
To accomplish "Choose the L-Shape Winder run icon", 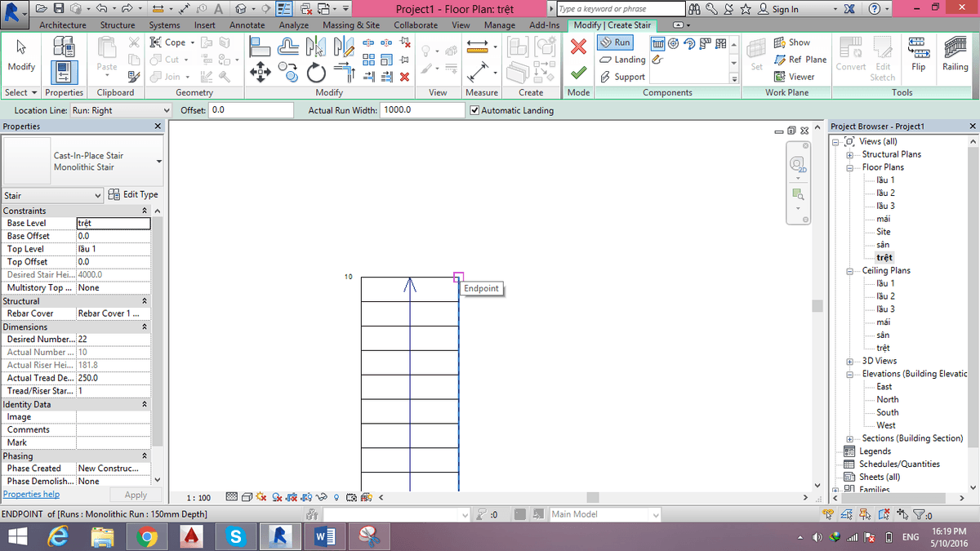I will tap(705, 43).
